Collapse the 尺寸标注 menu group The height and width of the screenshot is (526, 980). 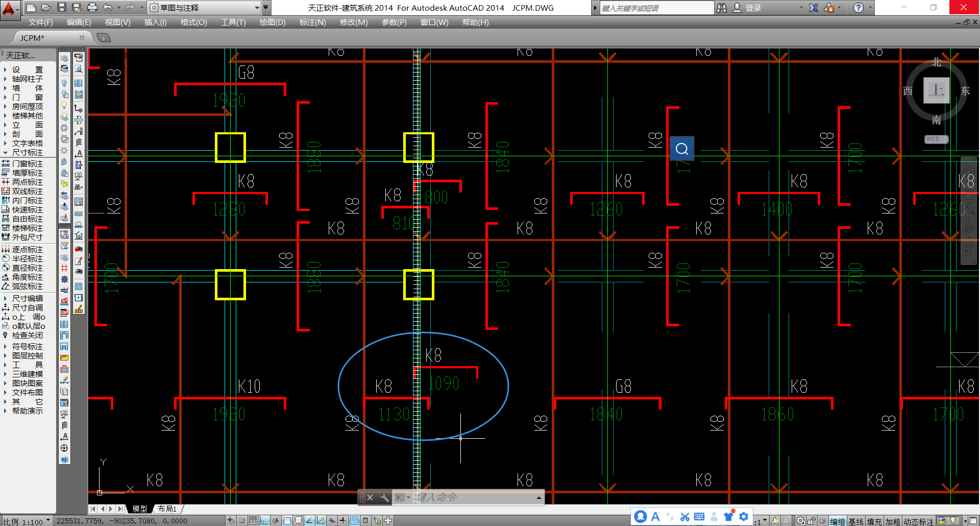[27, 152]
